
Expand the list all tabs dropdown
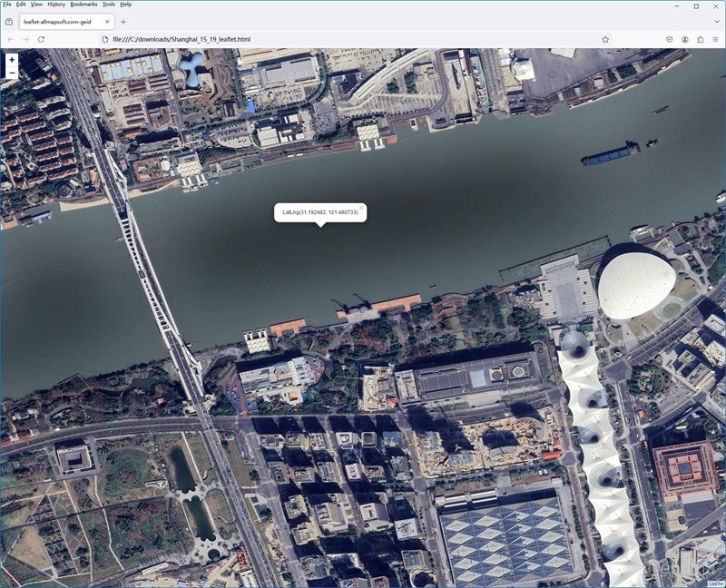716,21
